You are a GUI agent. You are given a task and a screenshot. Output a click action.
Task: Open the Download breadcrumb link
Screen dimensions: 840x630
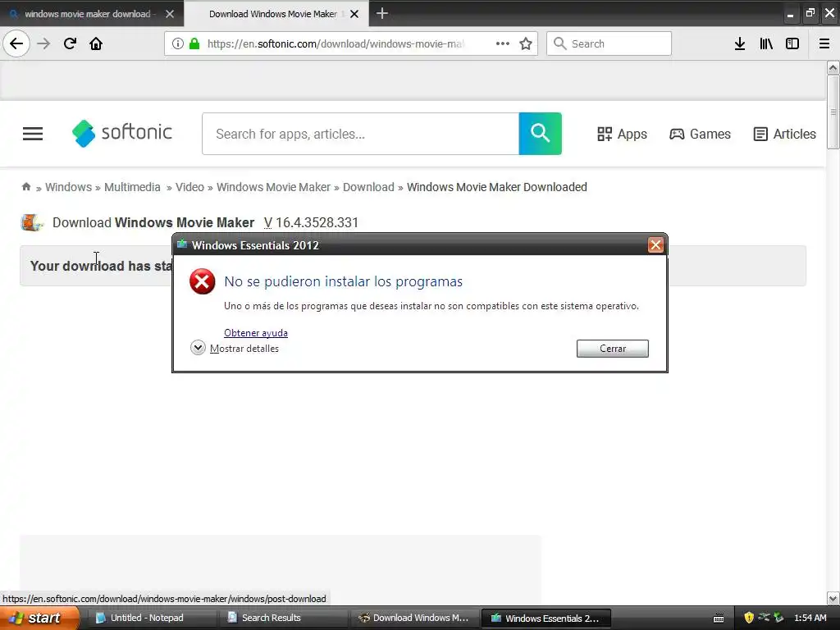pos(368,187)
